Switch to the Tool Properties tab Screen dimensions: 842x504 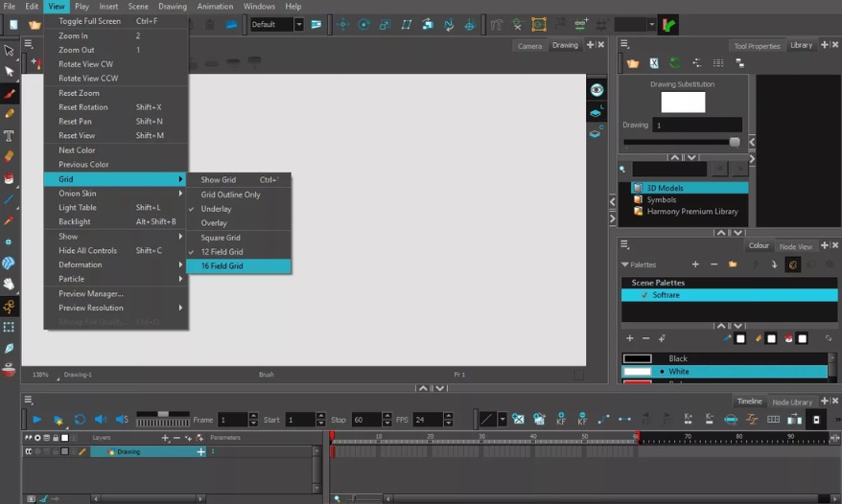pos(756,45)
